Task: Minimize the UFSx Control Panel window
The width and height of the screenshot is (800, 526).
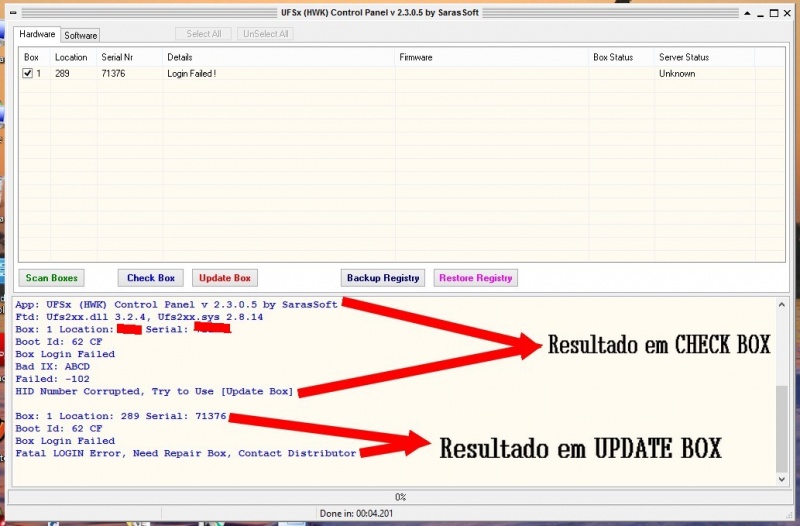Action: [760, 14]
